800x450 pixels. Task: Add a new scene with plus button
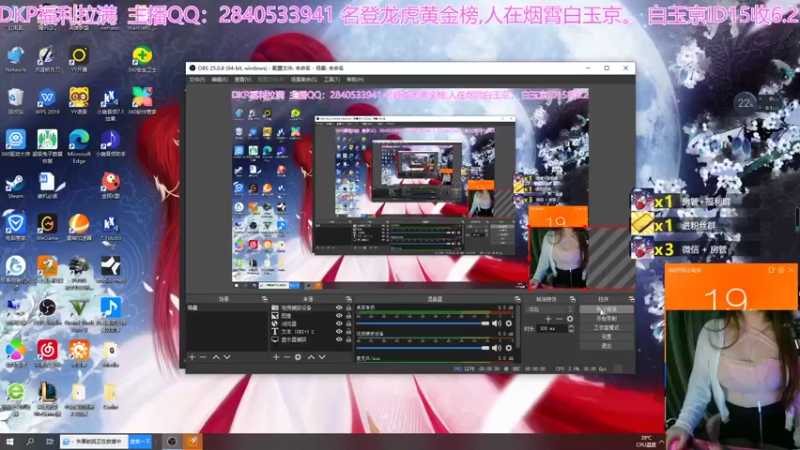point(192,357)
